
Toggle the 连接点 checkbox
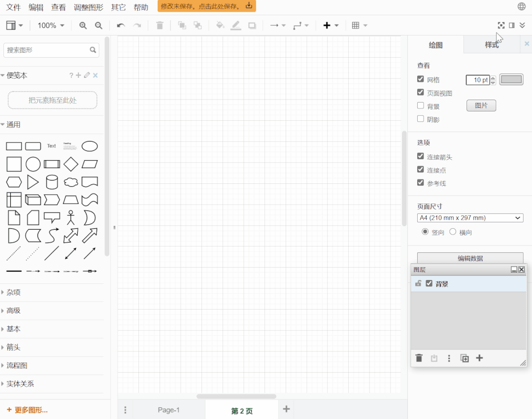click(420, 169)
